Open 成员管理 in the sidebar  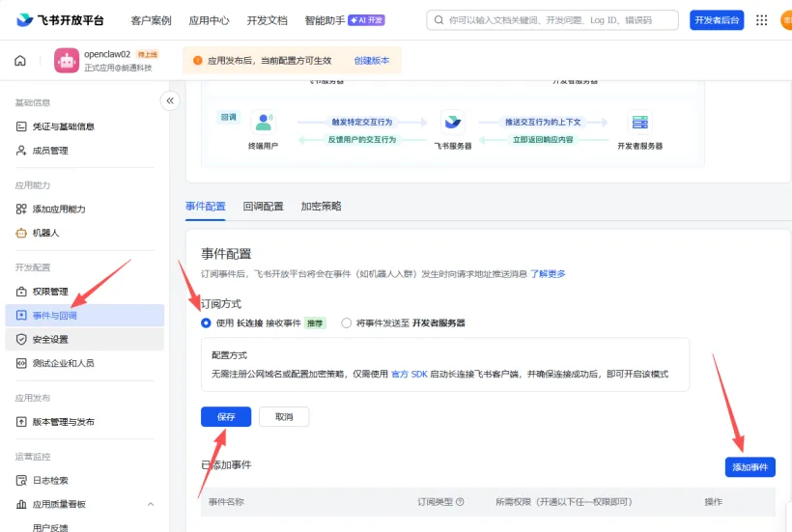[85, 151]
